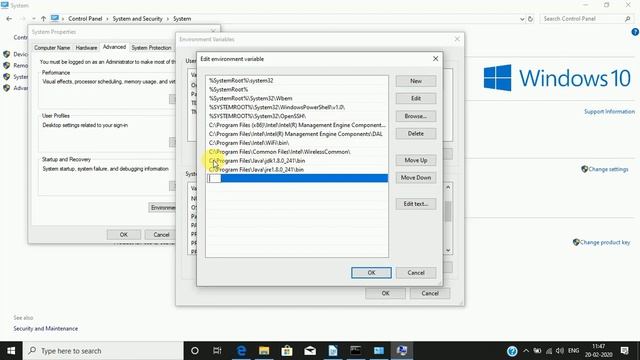Image resolution: width=640 pixels, height=360 pixels.
Task: Open the notification center icon
Action: tap(624, 351)
